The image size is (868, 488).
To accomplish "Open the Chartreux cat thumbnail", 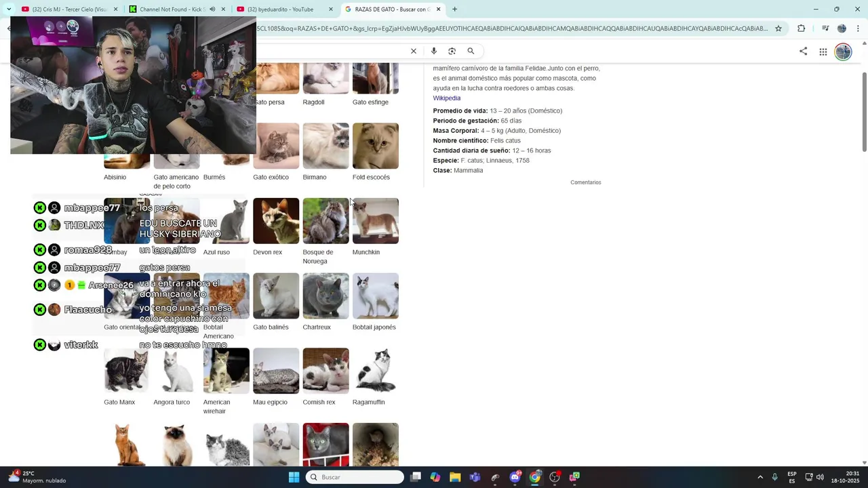I will click(325, 296).
